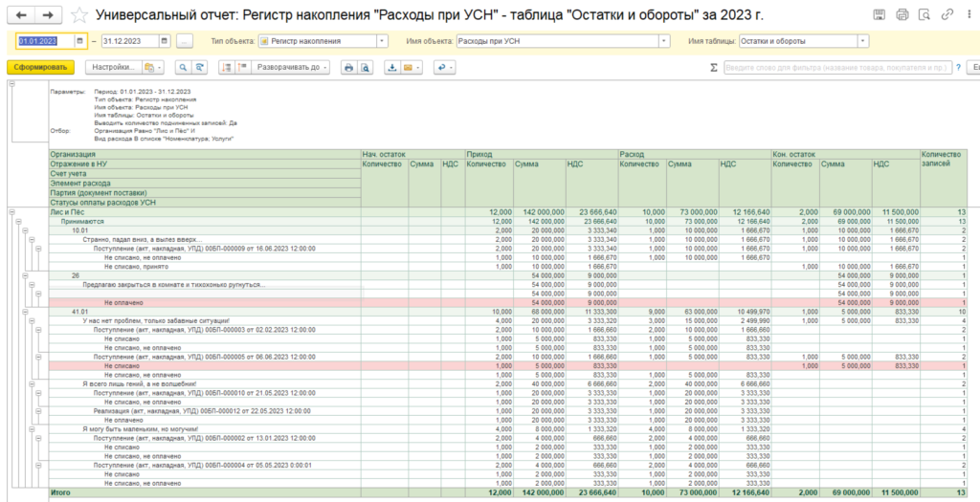
Task: Open the Имя объекта dropdown
Action: pyautogui.click(x=664, y=41)
